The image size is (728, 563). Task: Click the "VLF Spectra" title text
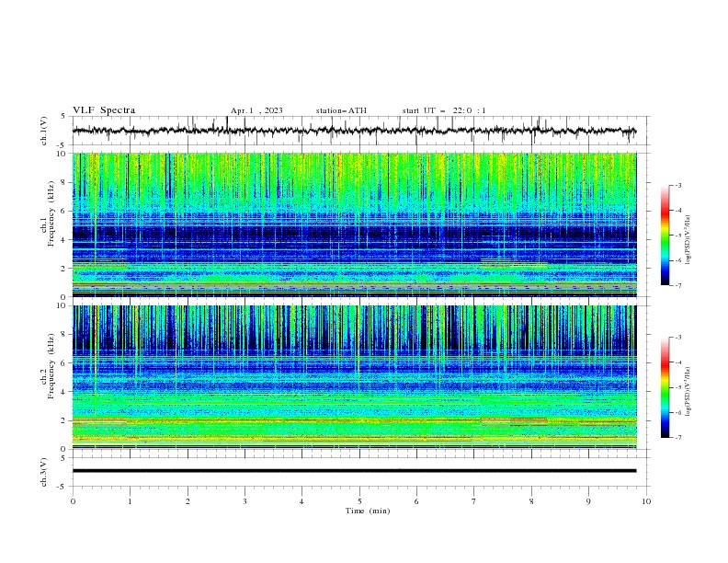tap(104, 110)
